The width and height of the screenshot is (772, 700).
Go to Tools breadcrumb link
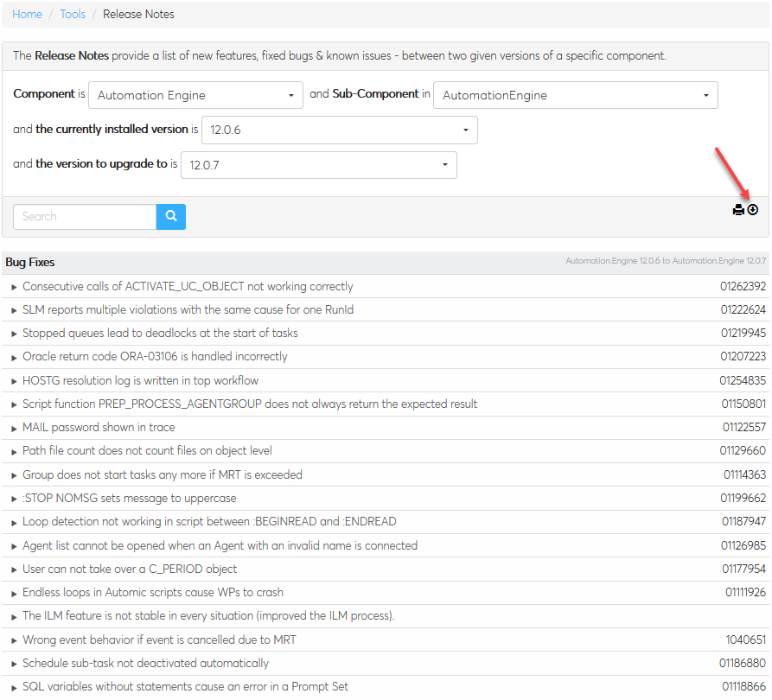pos(73,15)
